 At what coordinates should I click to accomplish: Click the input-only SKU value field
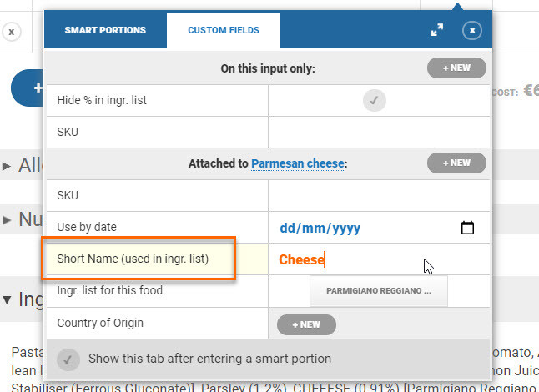coord(379,132)
